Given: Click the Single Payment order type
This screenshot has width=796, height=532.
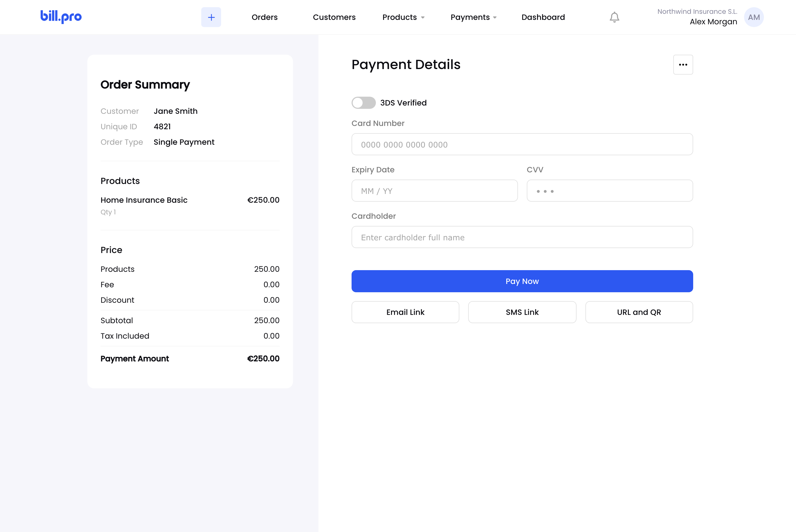Looking at the screenshot, I should tap(184, 142).
